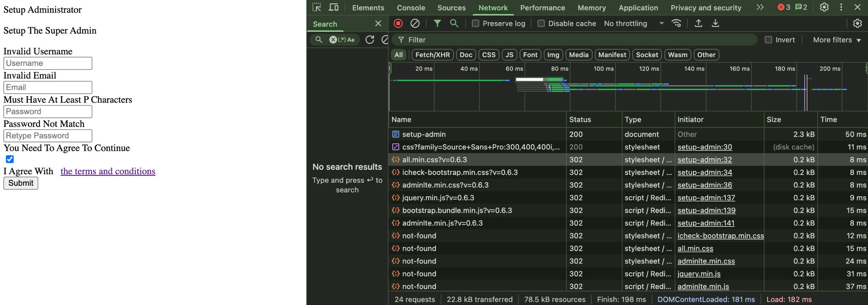Screen dimensions: 868x305
Task: Submit the super admin form
Action: pyautogui.click(x=21, y=183)
